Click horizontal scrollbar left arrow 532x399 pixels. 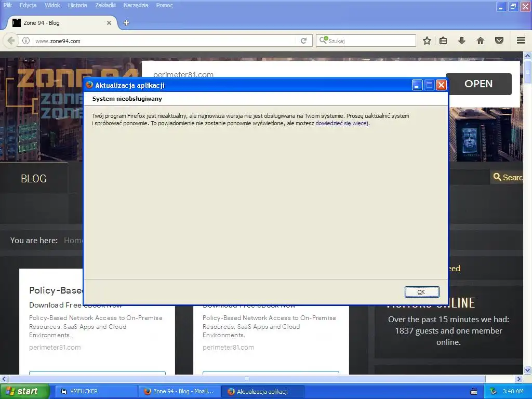point(4,379)
